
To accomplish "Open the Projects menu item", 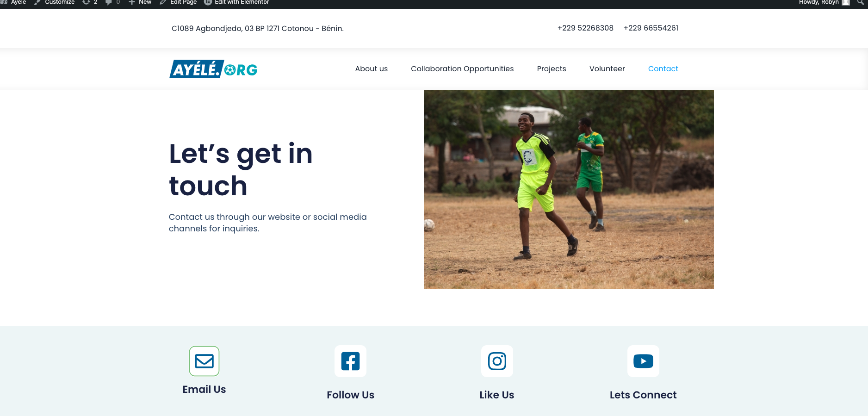I will point(552,68).
